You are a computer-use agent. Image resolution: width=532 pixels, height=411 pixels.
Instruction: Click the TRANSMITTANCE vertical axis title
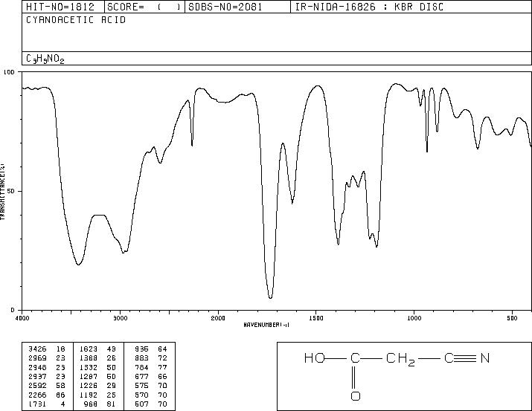click(x=2, y=192)
